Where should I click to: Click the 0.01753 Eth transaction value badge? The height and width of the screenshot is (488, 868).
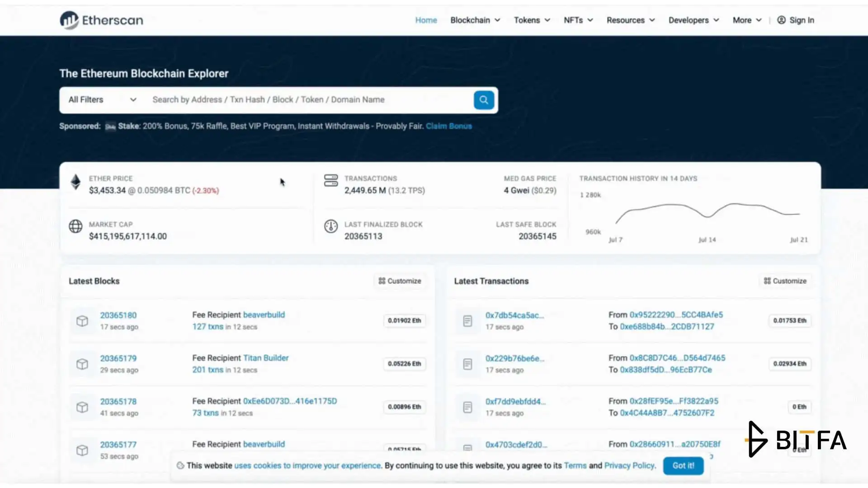coord(789,321)
